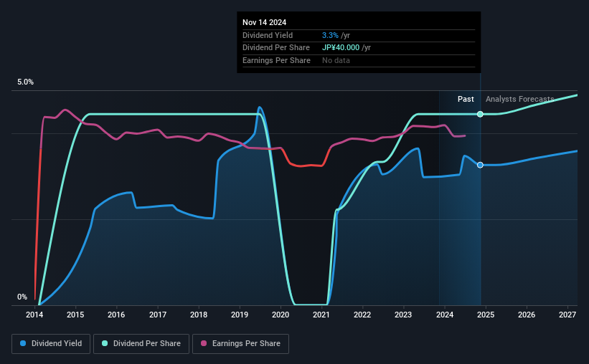Click the 0% y-axis label
Image resolution: width=589 pixels, height=364 pixels.
pos(22,297)
